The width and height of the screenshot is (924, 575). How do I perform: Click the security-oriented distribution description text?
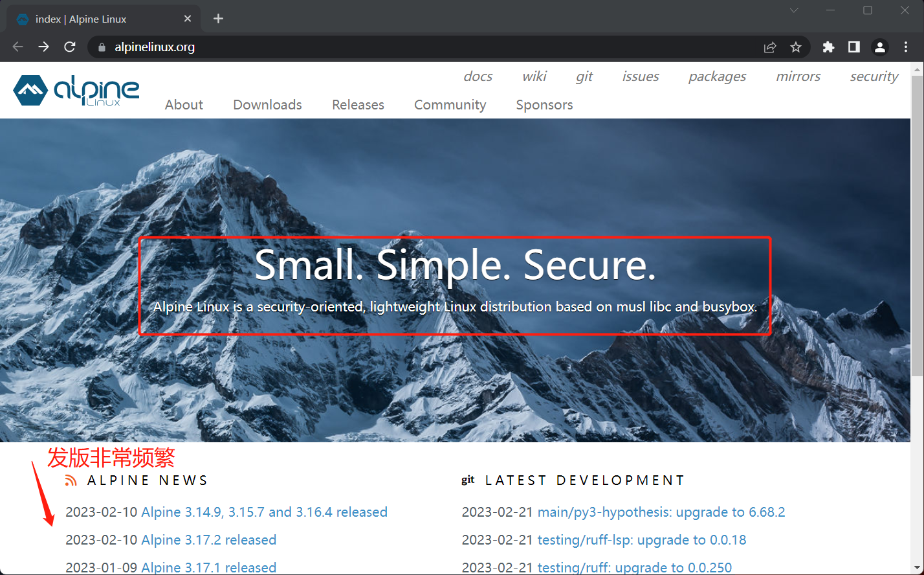point(455,307)
